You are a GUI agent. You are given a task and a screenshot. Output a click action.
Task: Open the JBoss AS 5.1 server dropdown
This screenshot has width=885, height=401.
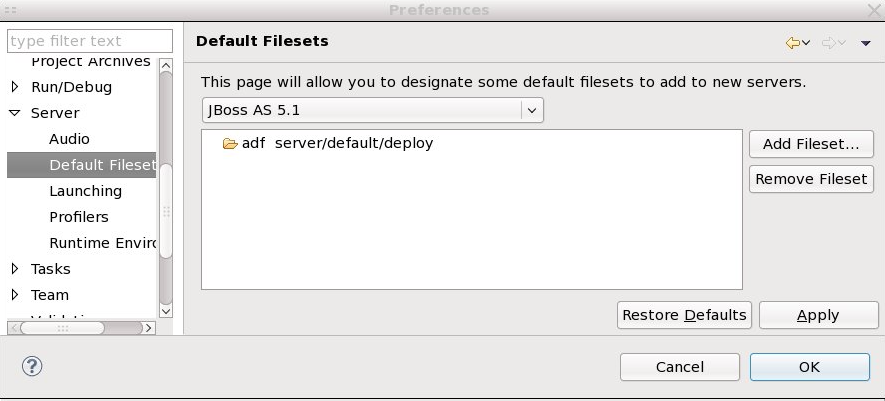click(532, 109)
